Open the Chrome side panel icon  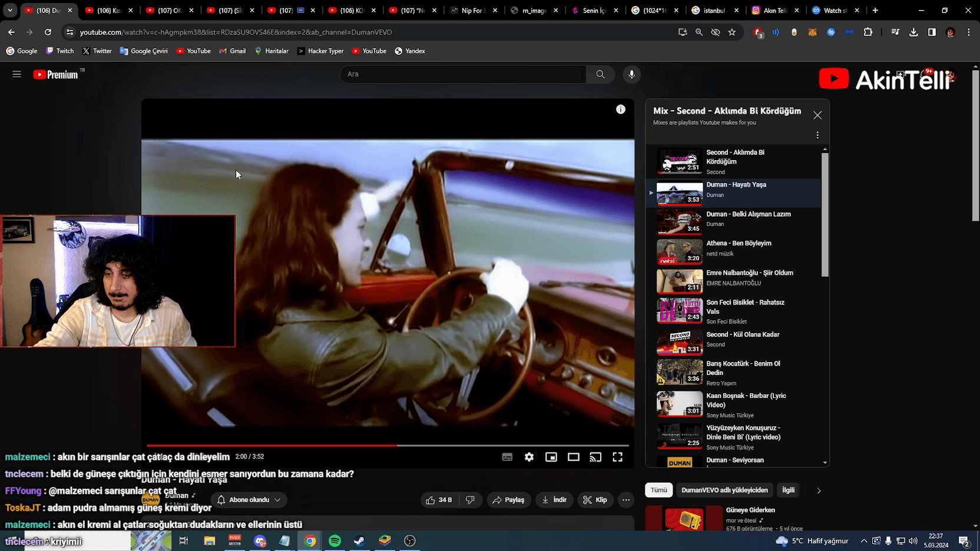(932, 32)
